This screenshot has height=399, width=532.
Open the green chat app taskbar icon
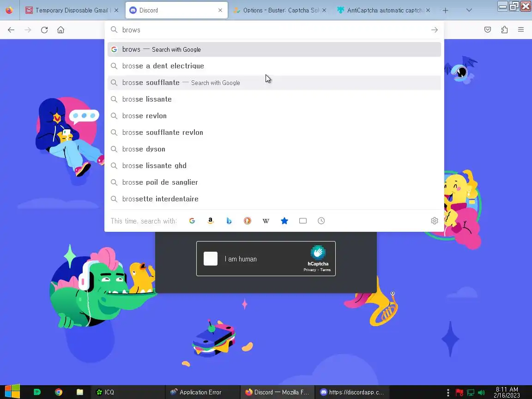point(37,392)
